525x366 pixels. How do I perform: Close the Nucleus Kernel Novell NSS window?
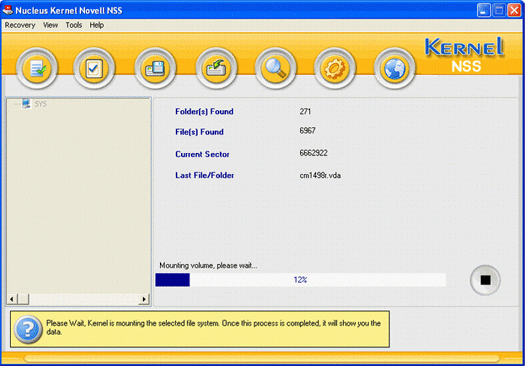(x=514, y=10)
